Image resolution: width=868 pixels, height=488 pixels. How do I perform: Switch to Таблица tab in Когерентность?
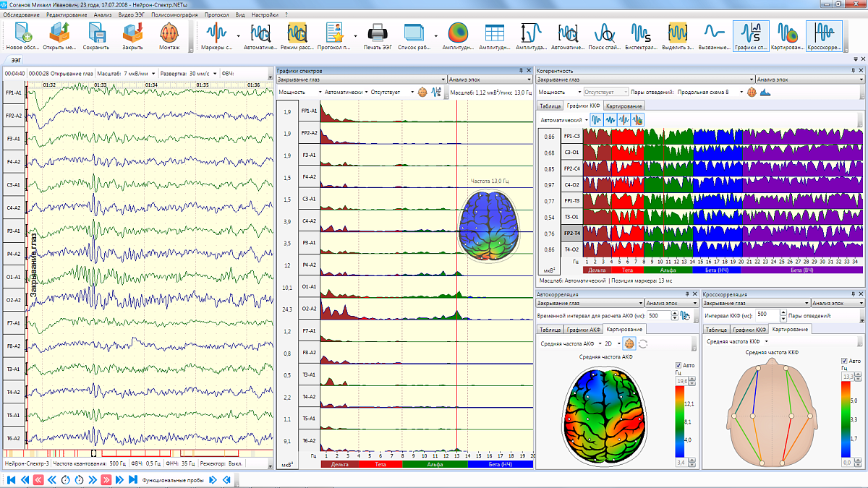click(x=550, y=106)
